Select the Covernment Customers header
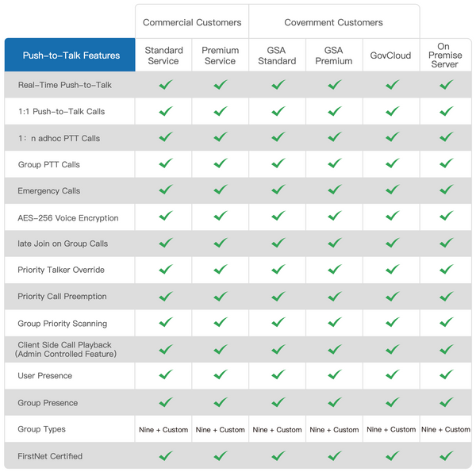Image resolution: width=476 pixels, height=472 pixels. [333, 22]
